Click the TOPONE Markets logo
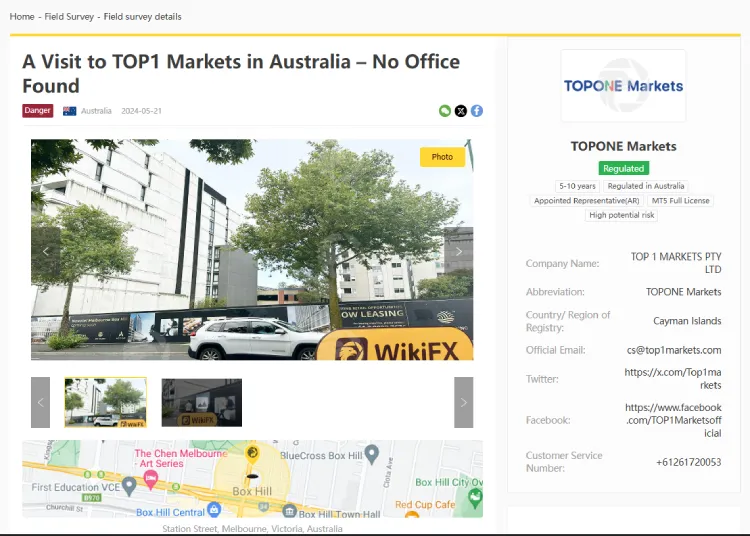 point(623,86)
